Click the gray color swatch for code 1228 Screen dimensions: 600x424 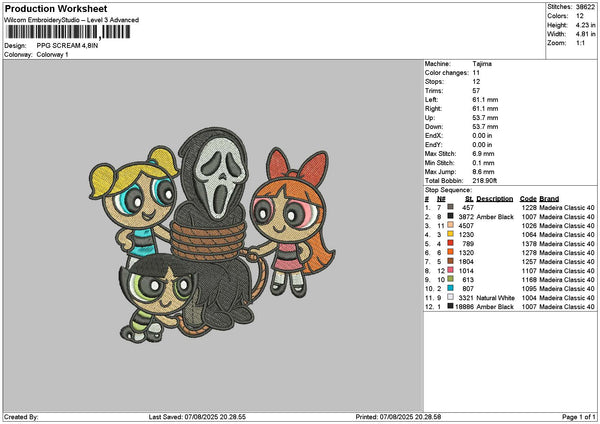(x=451, y=207)
